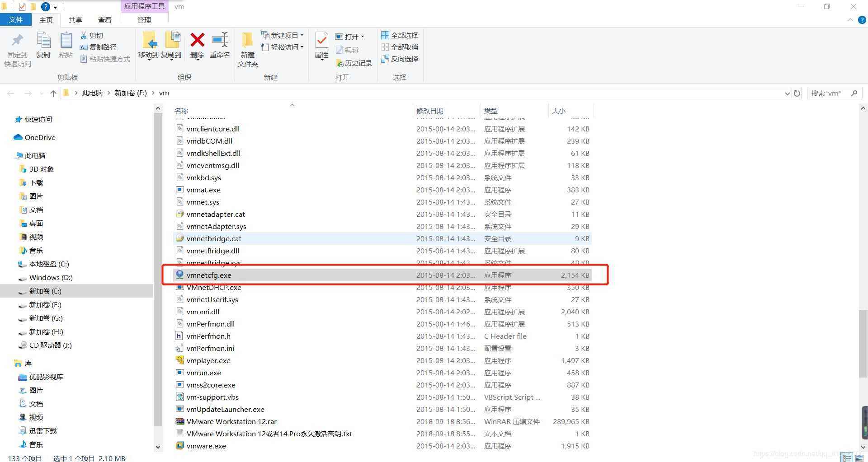
Task: Click the search vm input box
Action: point(829,93)
